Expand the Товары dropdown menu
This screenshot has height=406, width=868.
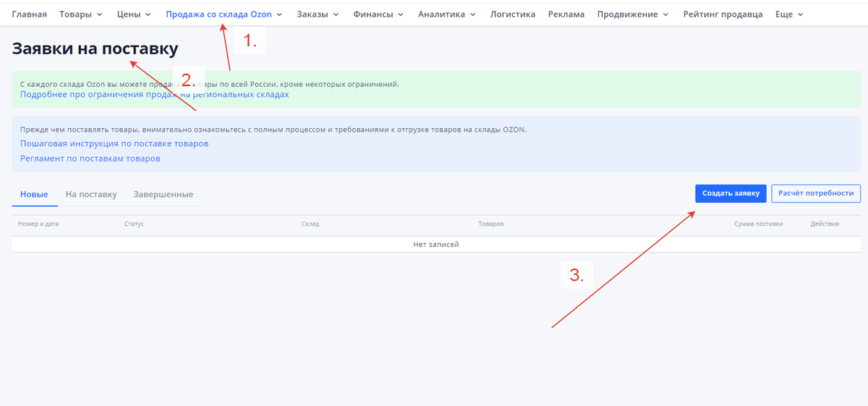[x=81, y=14]
